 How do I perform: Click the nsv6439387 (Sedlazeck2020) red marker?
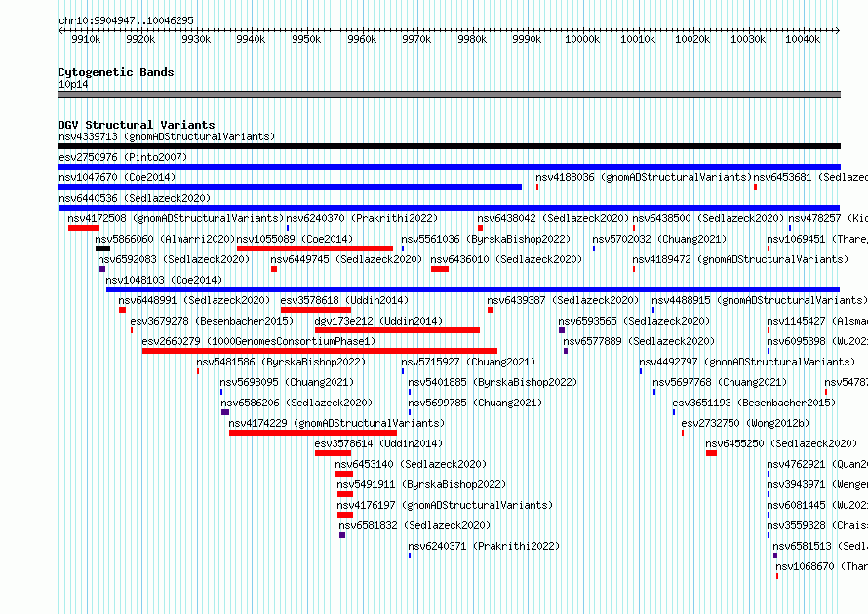tap(490, 310)
